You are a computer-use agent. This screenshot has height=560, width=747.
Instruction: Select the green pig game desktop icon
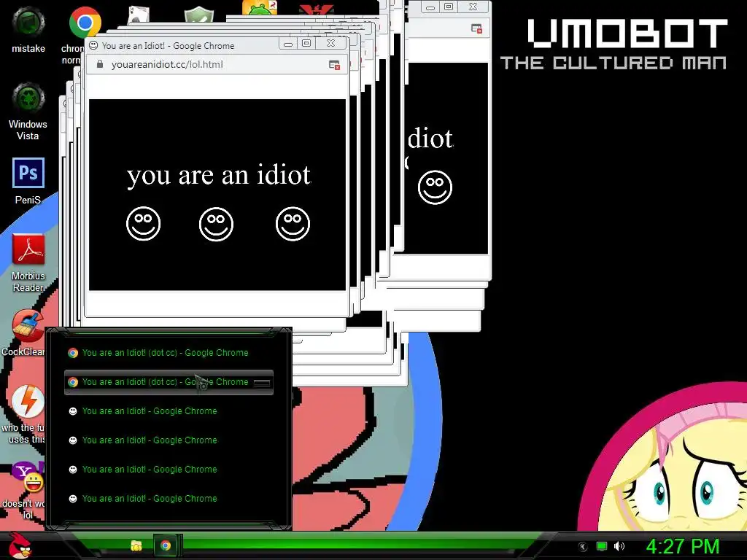(260, 7)
